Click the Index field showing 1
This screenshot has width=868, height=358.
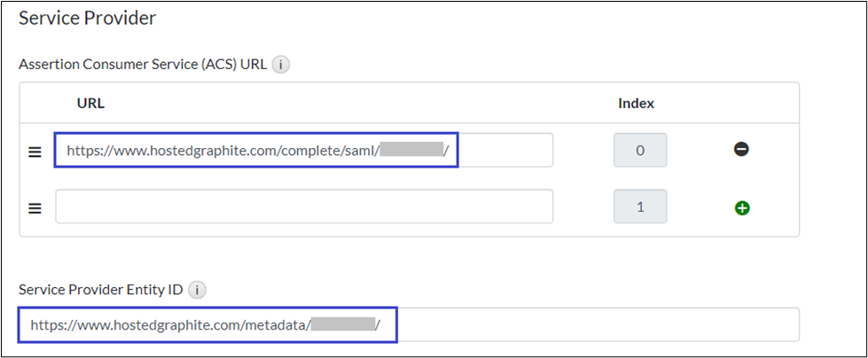pyautogui.click(x=639, y=207)
